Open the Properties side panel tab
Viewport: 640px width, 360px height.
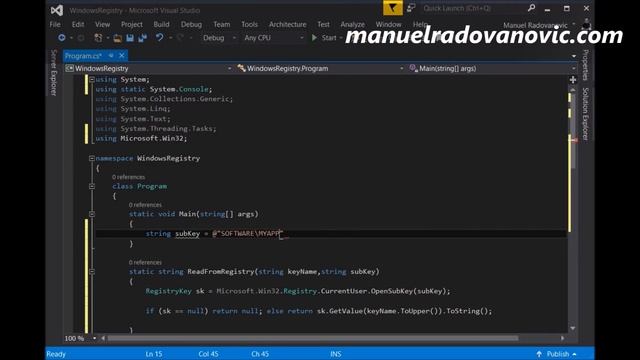click(586, 65)
